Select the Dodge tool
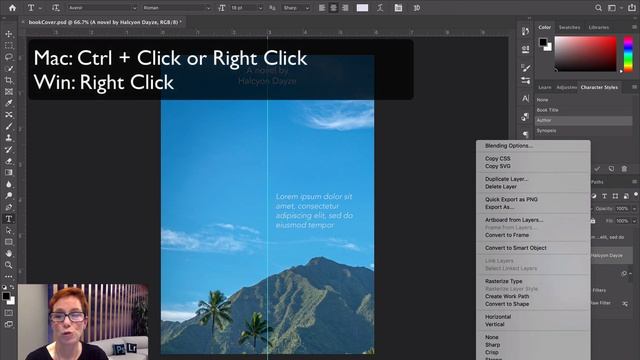Image resolution: width=640 pixels, height=360 pixels. 9,196
